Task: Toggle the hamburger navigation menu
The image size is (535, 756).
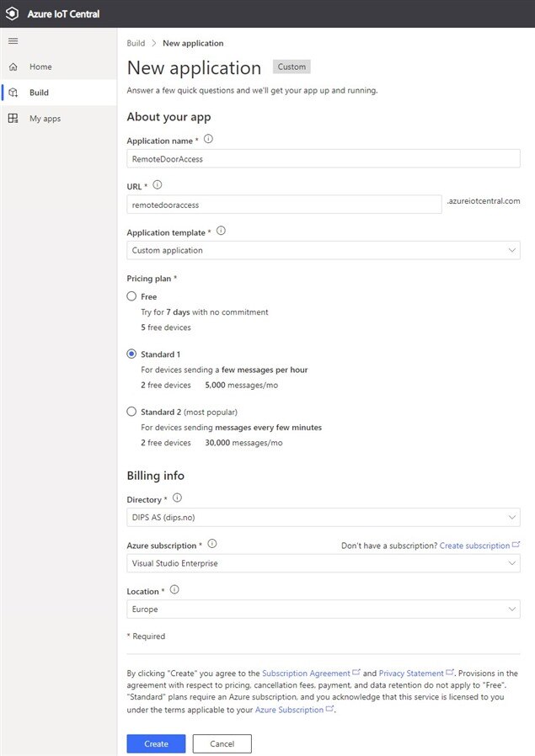Action: [x=13, y=41]
